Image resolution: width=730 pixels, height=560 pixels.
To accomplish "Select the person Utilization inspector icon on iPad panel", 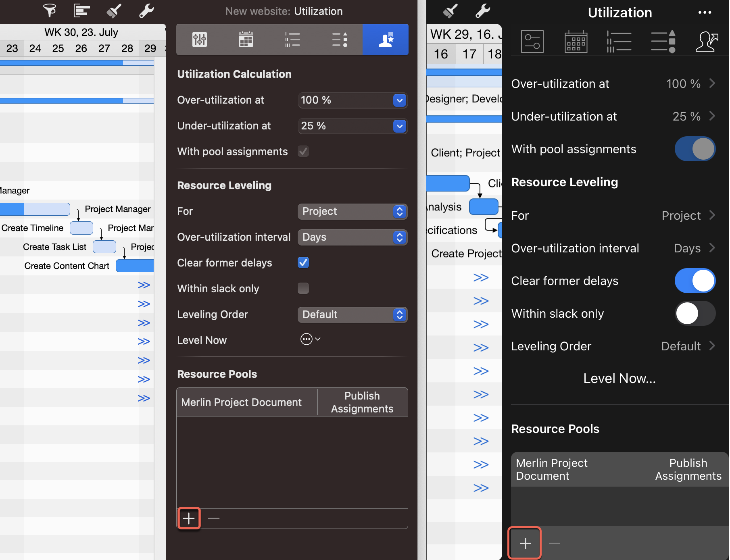I will coord(707,41).
